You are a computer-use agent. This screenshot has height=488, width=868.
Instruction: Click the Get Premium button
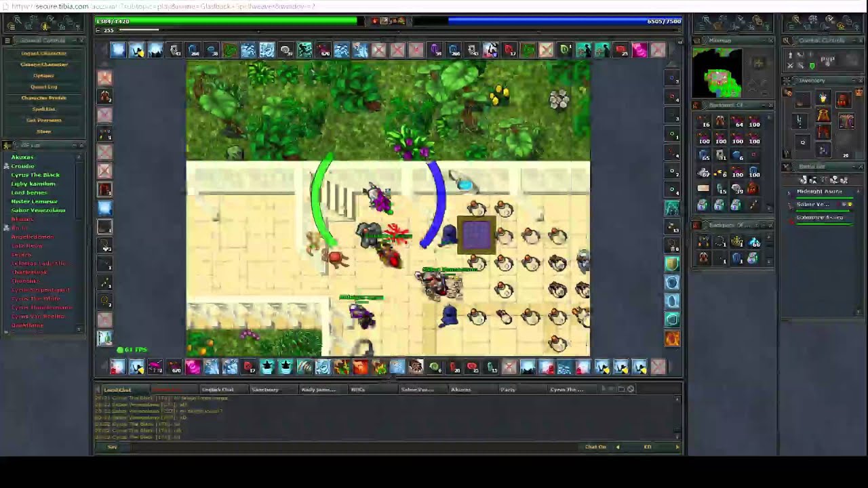point(43,120)
